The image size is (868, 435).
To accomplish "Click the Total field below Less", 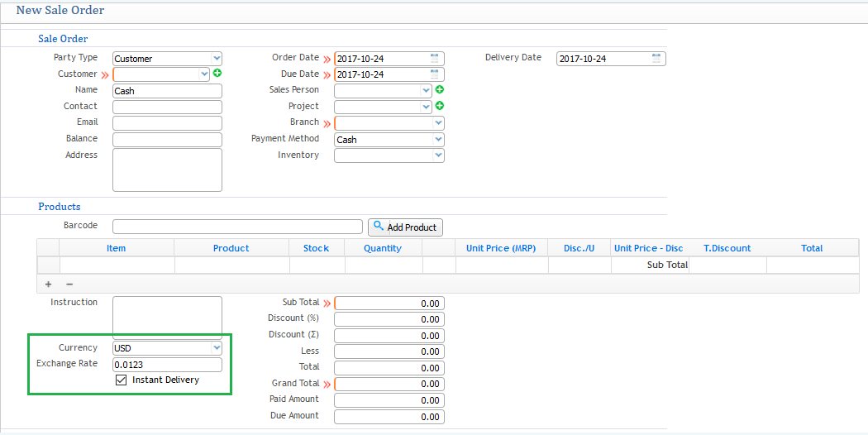I will click(389, 367).
